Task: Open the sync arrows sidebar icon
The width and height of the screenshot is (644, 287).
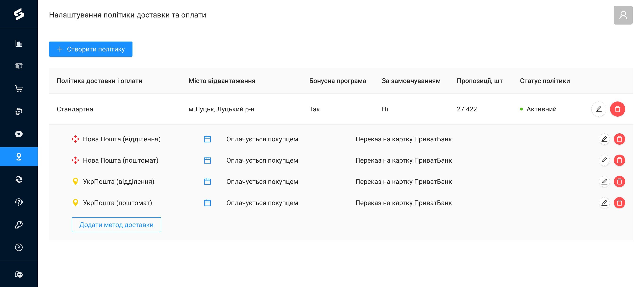Action: tap(19, 179)
